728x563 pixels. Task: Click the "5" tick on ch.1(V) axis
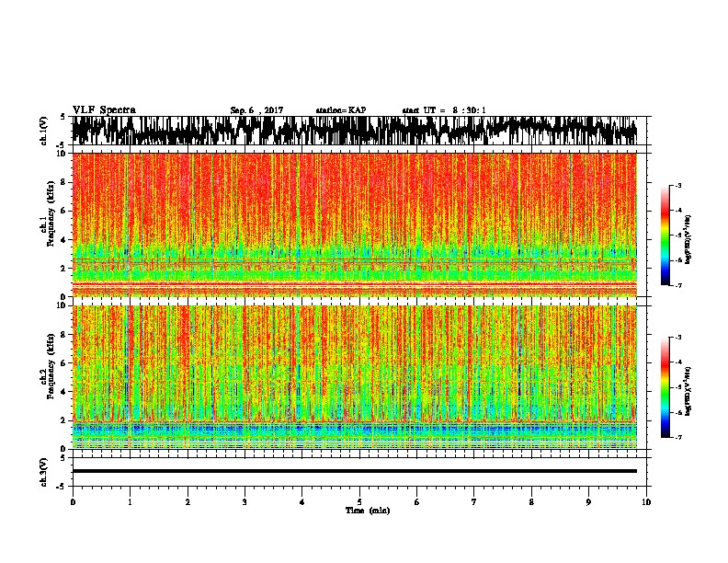(x=63, y=117)
